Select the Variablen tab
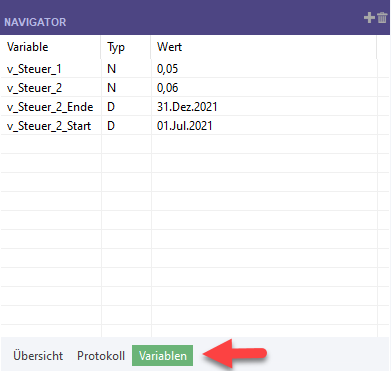The image size is (391, 371). (x=163, y=356)
